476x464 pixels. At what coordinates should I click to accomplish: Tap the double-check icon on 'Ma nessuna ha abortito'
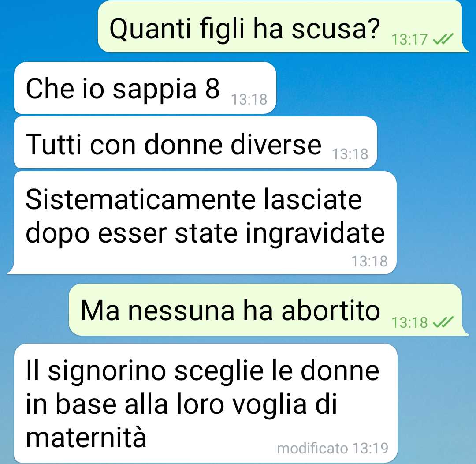coord(443,322)
